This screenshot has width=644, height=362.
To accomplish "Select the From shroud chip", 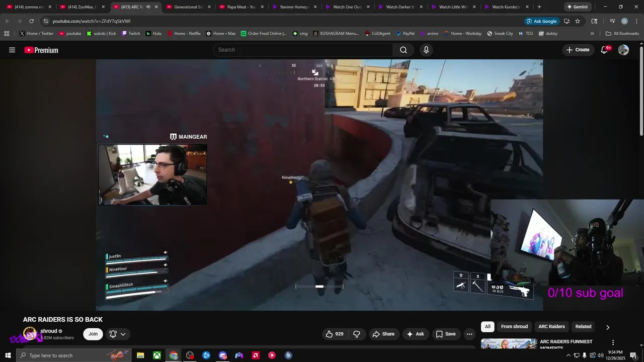I will [514, 327].
